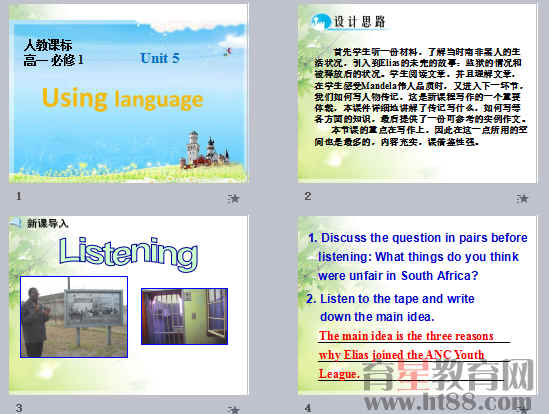This screenshot has height=414, width=549.
Task: Click slide number 2 label
Action: click(x=308, y=196)
